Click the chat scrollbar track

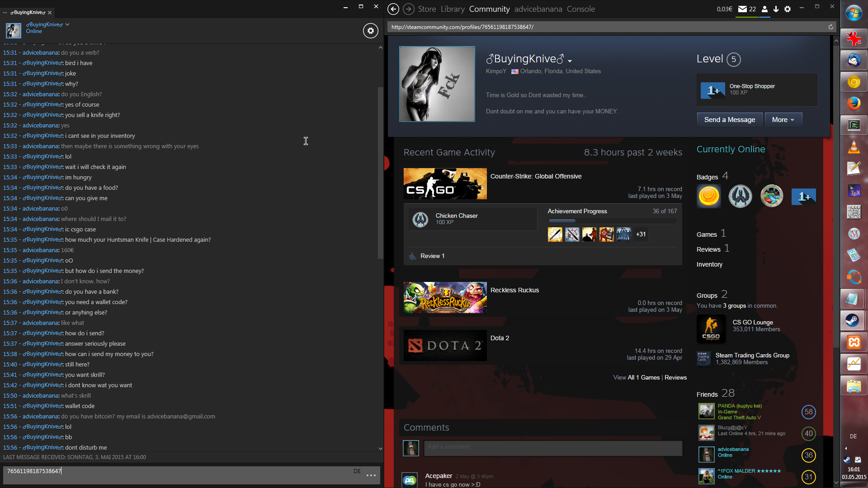click(380, 352)
